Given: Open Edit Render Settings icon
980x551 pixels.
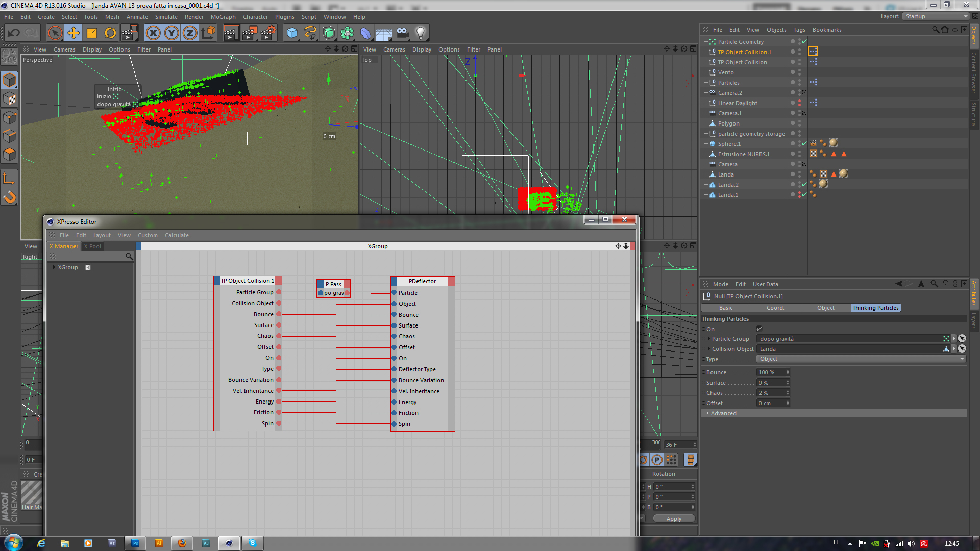Looking at the screenshot, I should pos(268,33).
